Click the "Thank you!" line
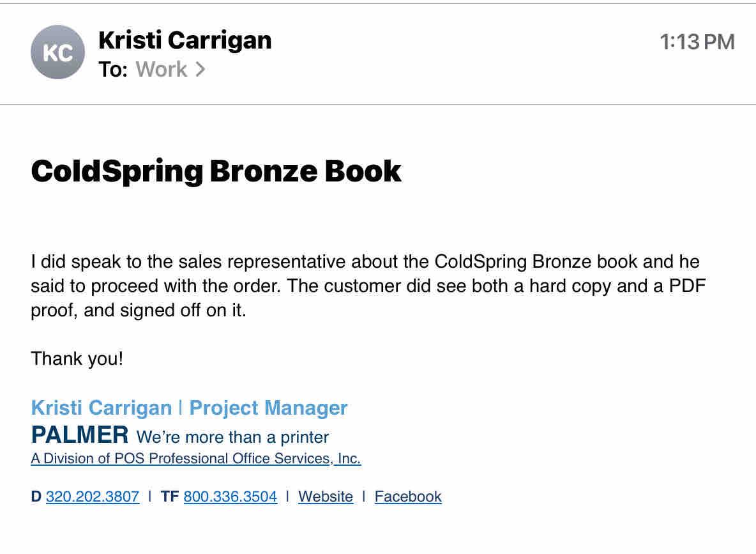This screenshot has height=554, width=756. (x=77, y=358)
